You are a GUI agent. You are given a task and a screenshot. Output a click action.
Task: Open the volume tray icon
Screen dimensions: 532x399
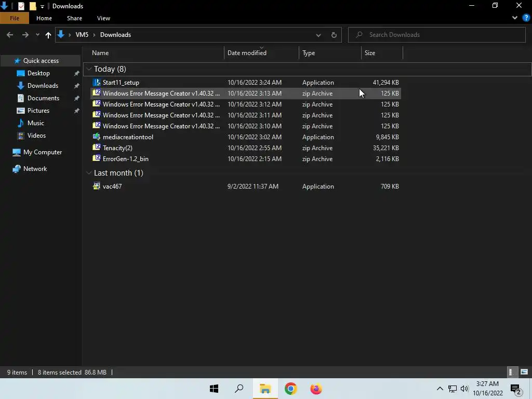click(464, 389)
